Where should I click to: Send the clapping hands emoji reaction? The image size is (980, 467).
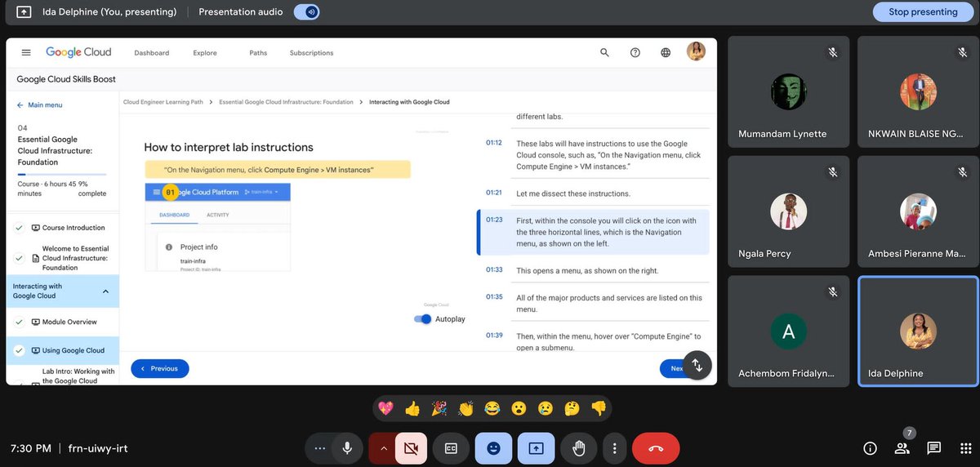pyautogui.click(x=465, y=408)
